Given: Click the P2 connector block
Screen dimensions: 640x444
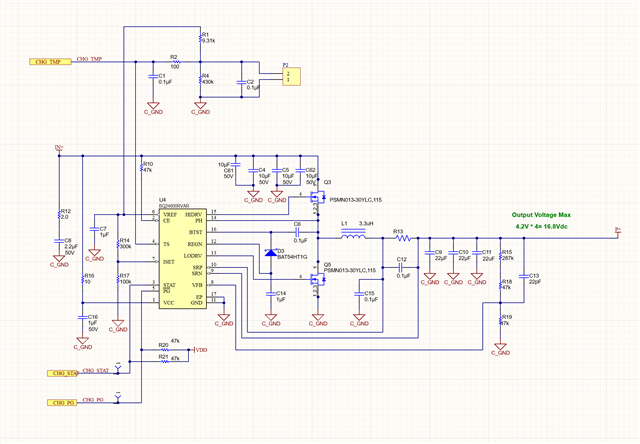Looking at the screenshot, I should (291, 76).
